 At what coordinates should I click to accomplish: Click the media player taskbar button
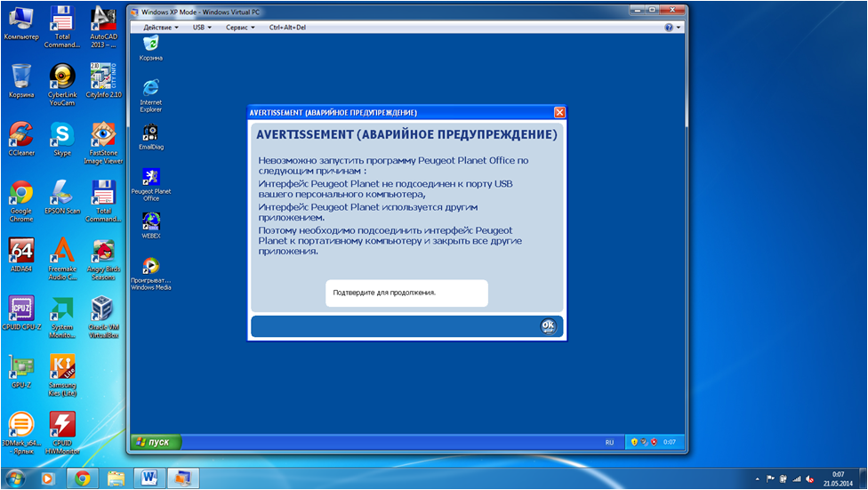pos(48,478)
